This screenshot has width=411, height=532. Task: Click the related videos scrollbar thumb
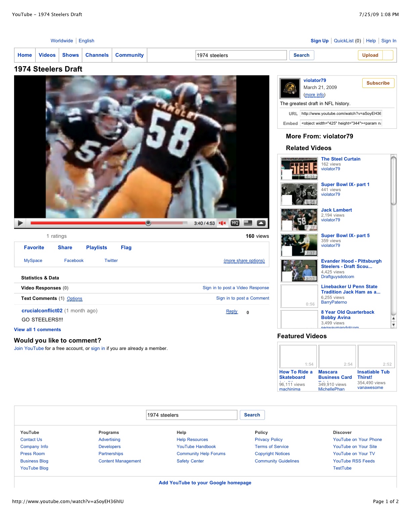click(x=394, y=180)
